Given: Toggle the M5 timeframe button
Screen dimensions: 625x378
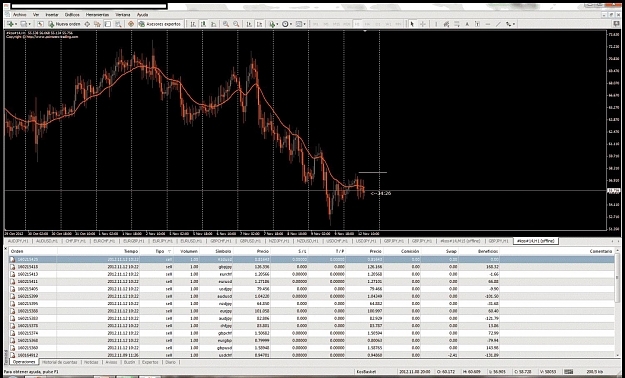Looking at the screenshot, I should coord(326,24).
